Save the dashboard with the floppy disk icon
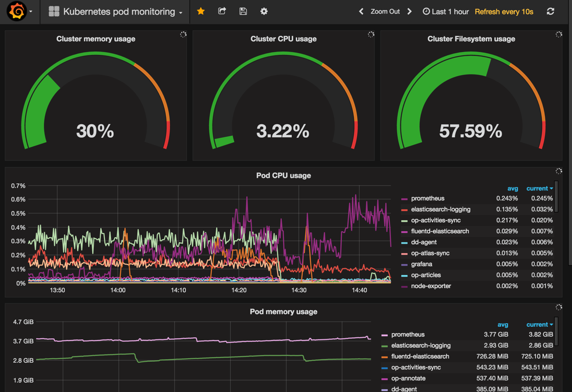The width and height of the screenshot is (572, 392). click(x=243, y=11)
